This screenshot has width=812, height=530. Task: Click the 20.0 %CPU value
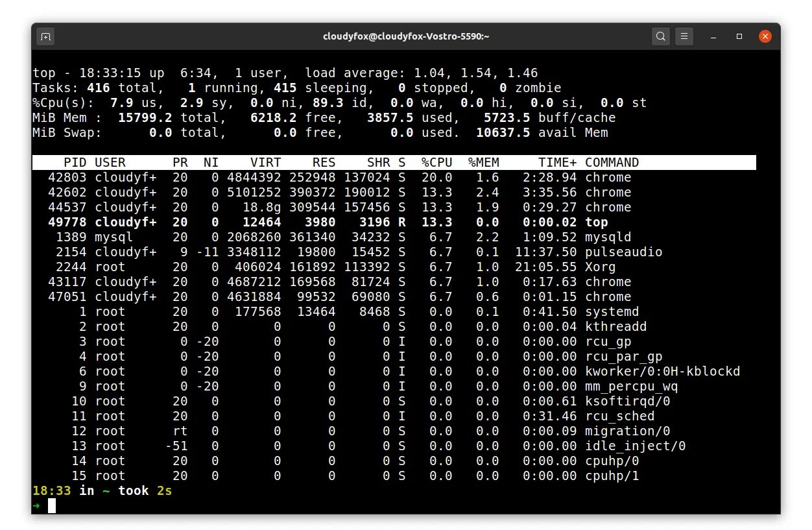click(436, 177)
